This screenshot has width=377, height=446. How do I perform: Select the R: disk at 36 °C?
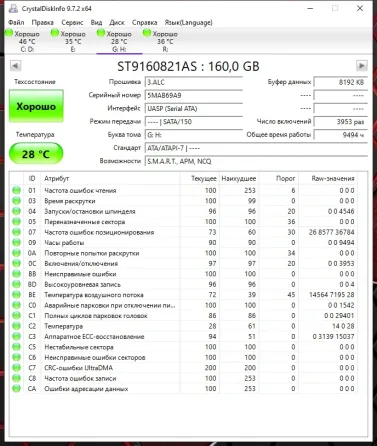tap(165, 41)
